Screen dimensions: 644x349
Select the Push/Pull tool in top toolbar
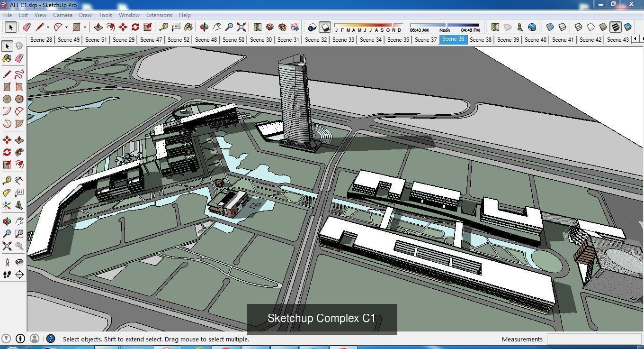point(98,27)
